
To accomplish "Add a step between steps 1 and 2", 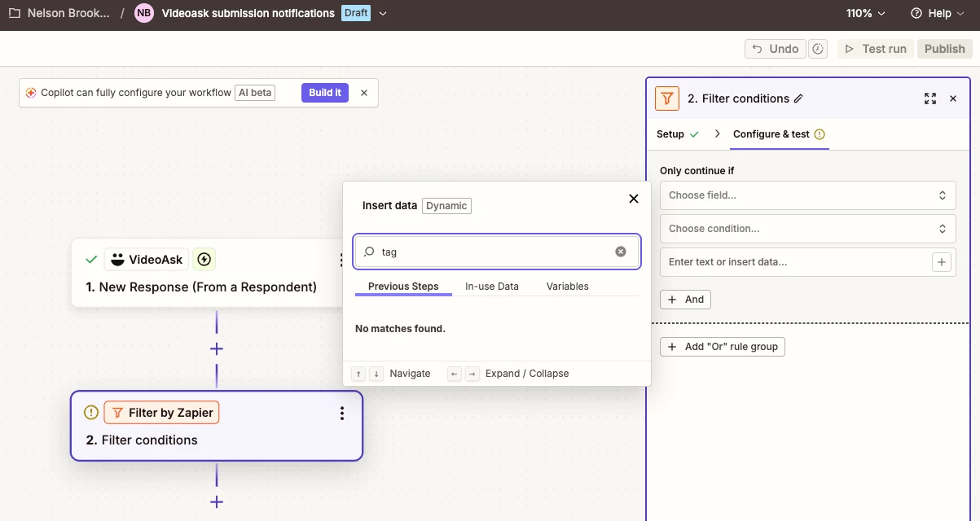I will tap(217, 348).
